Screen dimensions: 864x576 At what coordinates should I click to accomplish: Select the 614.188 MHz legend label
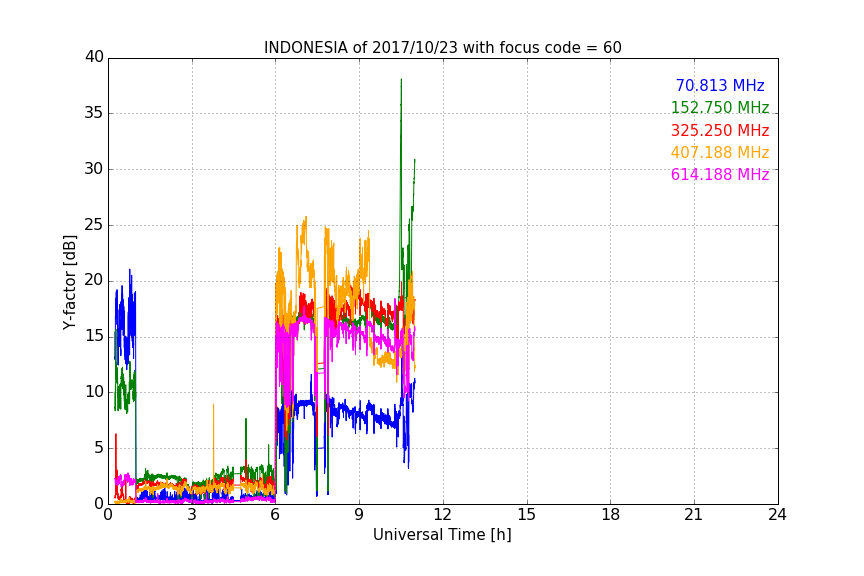point(720,174)
